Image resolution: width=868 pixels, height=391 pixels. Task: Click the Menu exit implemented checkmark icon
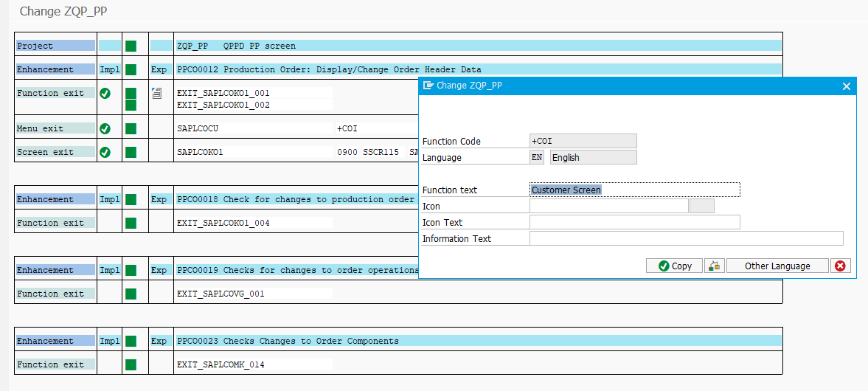click(x=105, y=128)
